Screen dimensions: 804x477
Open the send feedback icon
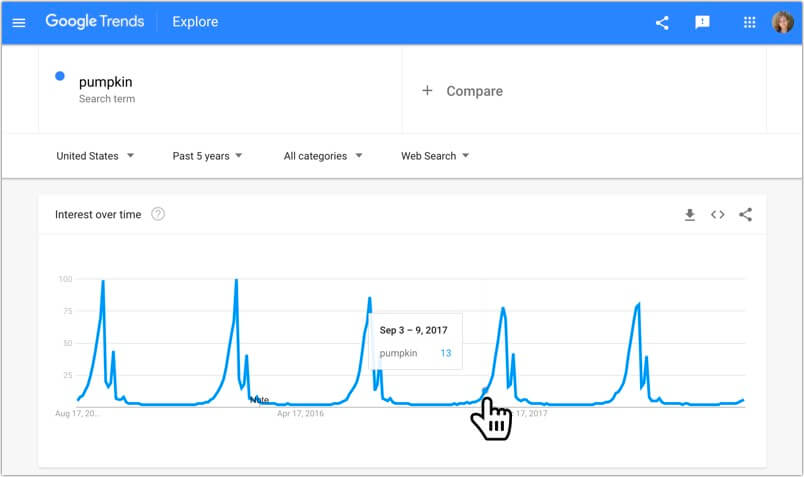point(703,22)
